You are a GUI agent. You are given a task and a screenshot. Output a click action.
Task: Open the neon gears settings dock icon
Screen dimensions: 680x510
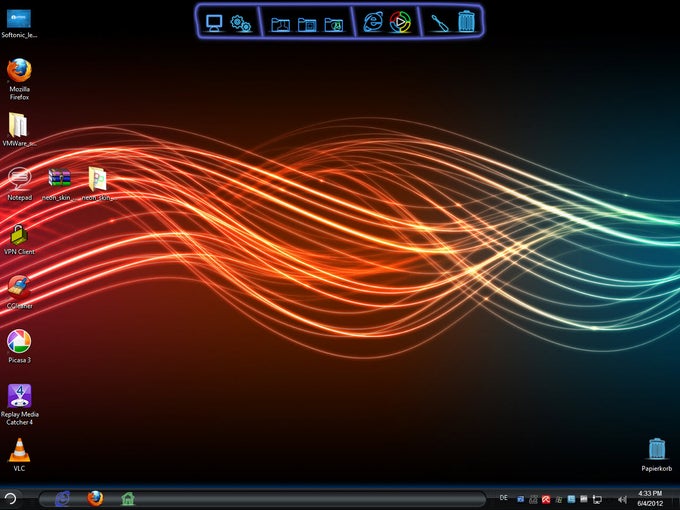click(x=240, y=23)
